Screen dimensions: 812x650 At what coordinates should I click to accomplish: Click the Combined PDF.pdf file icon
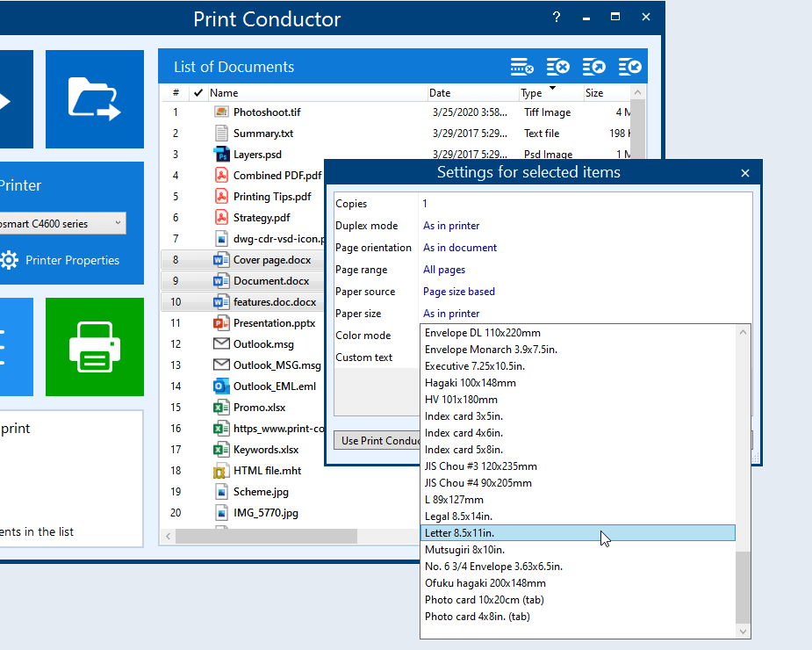click(x=221, y=176)
